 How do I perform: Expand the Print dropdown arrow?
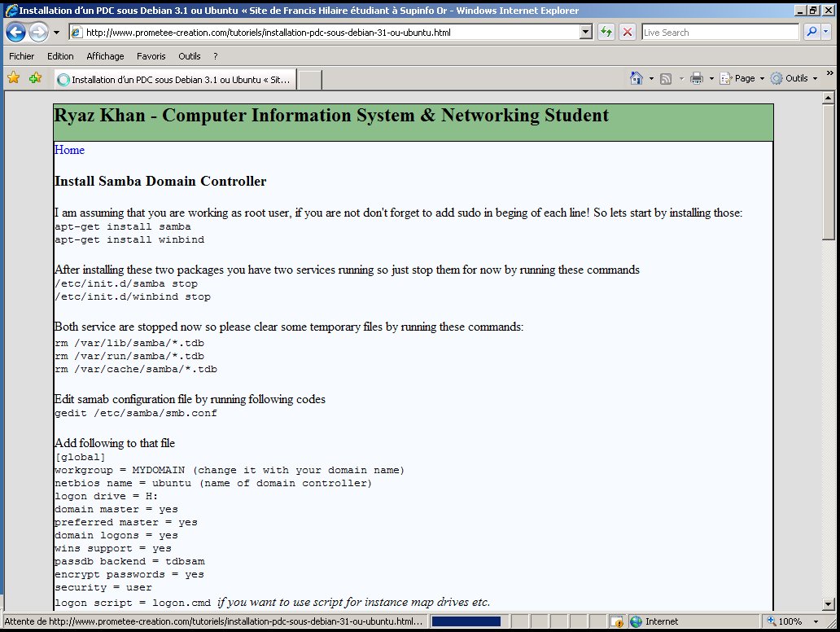pyautogui.click(x=711, y=78)
